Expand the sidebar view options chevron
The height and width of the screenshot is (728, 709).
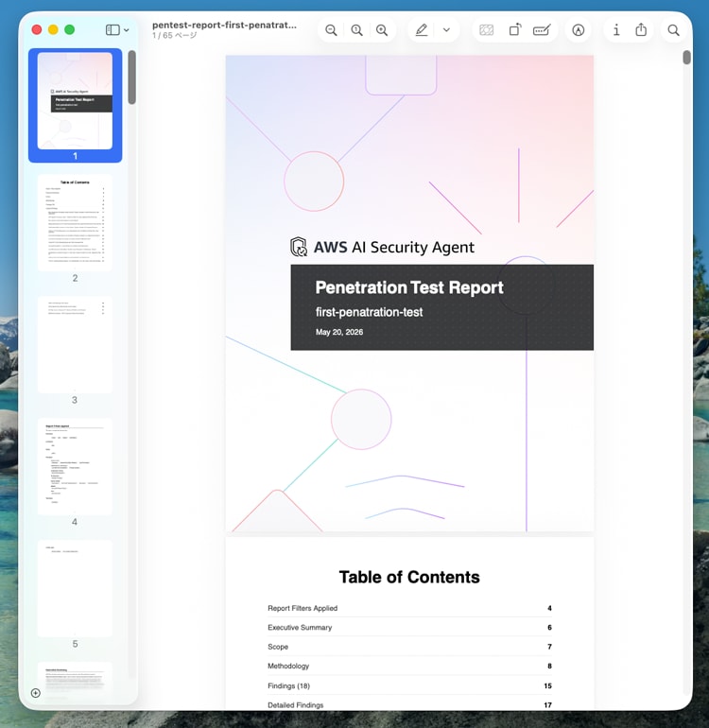click(x=127, y=30)
